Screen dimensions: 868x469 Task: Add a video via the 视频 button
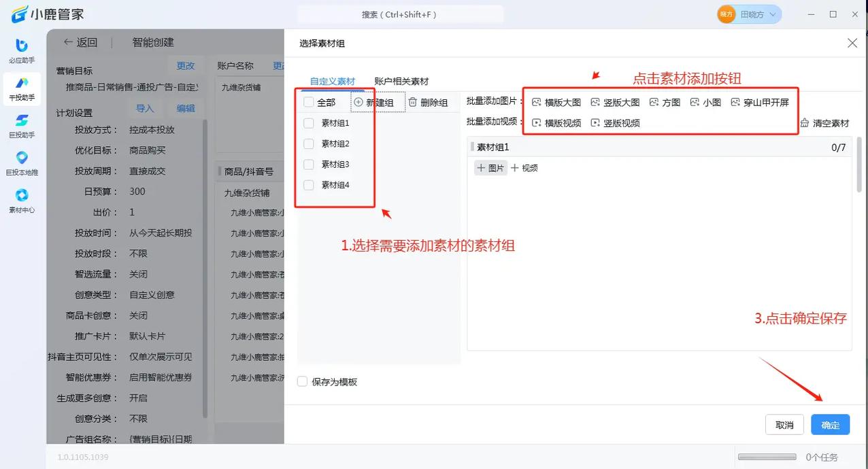point(524,167)
